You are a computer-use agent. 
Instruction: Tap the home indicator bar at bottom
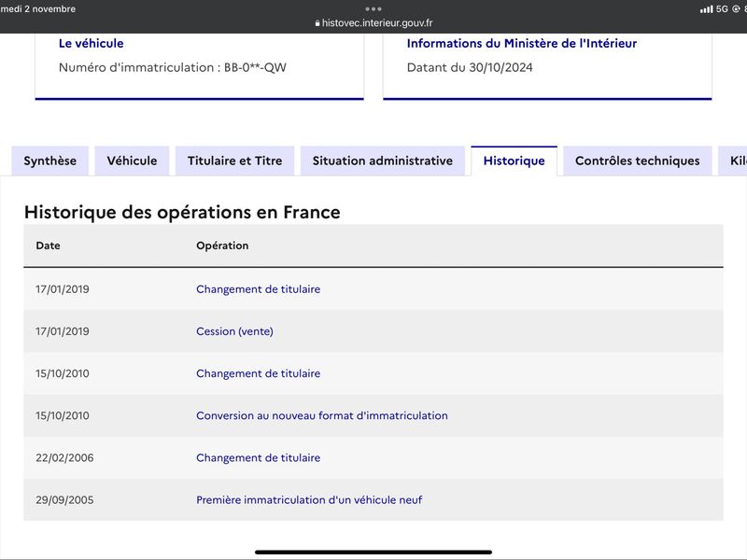pyautogui.click(x=373, y=553)
